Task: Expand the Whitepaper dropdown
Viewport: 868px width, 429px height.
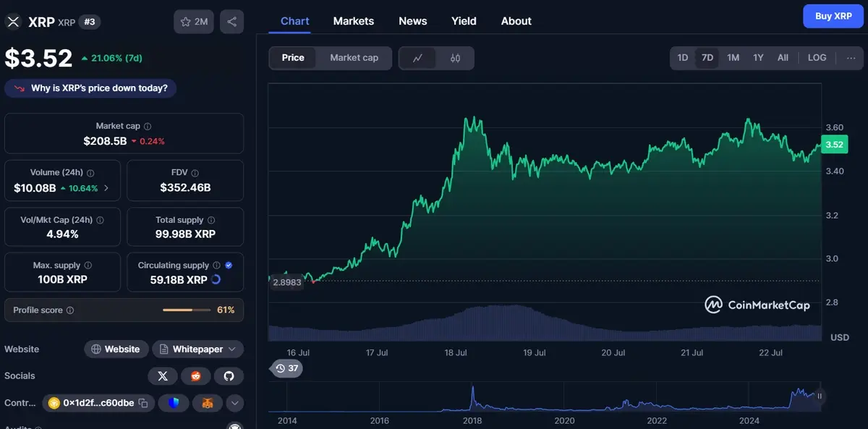Action: tap(197, 349)
